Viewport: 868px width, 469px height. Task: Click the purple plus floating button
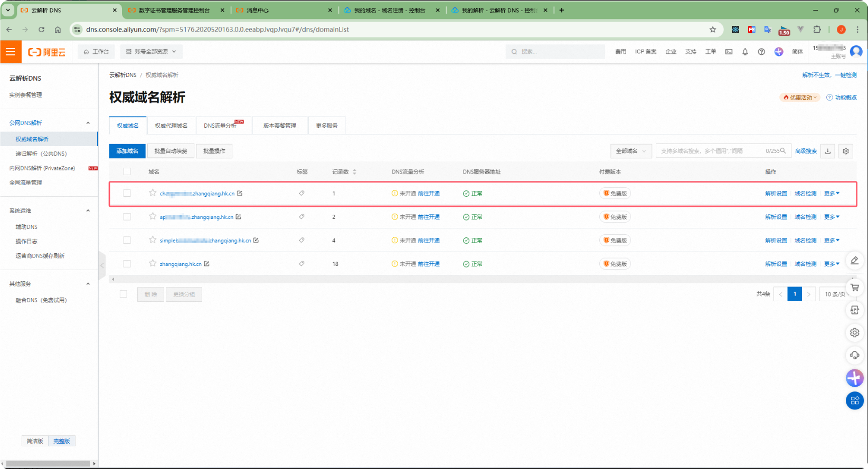point(855,378)
